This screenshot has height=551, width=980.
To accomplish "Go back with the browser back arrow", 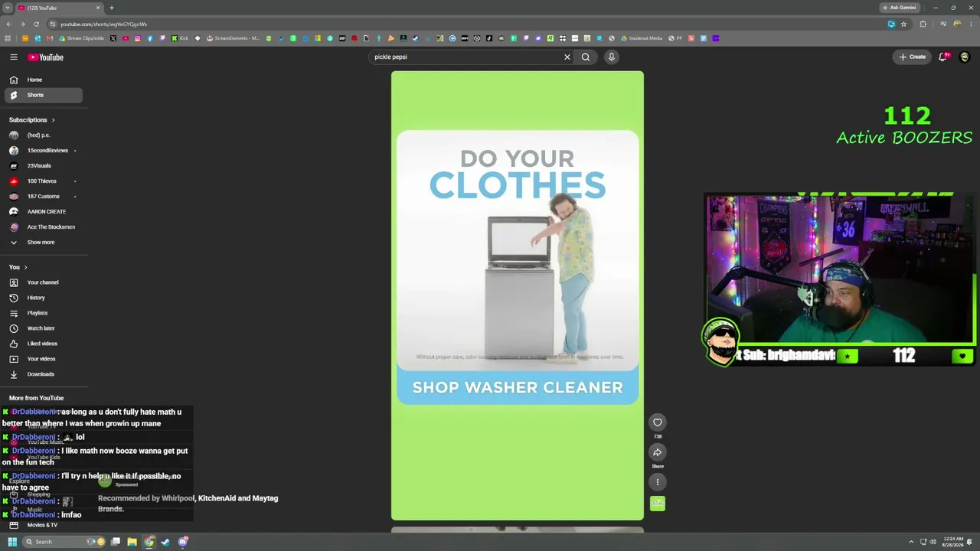I will click(8, 24).
